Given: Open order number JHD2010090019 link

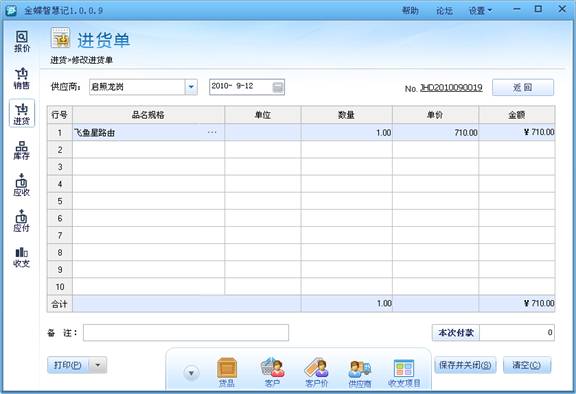Looking at the screenshot, I should coord(451,88).
